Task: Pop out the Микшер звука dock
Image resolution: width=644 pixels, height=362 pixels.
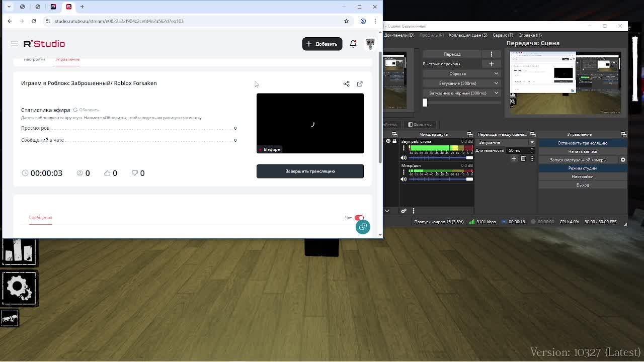Action: coord(469,134)
